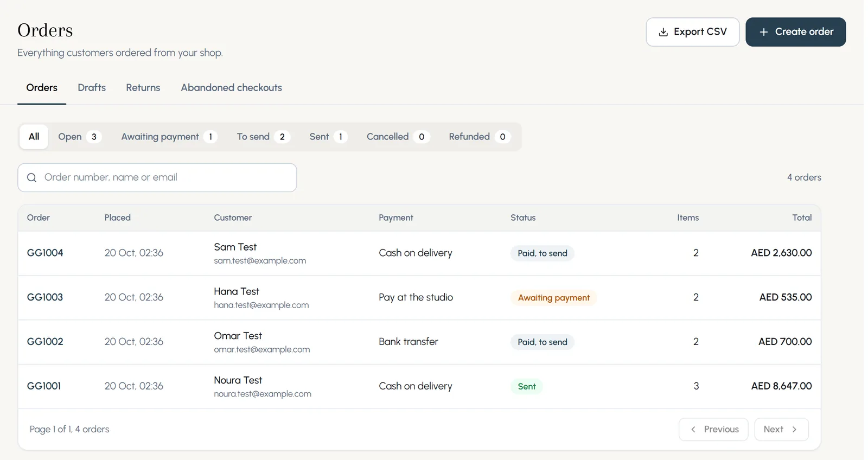Click the right chevron beside Next
The height and width of the screenshot is (460, 868).
coord(794,429)
